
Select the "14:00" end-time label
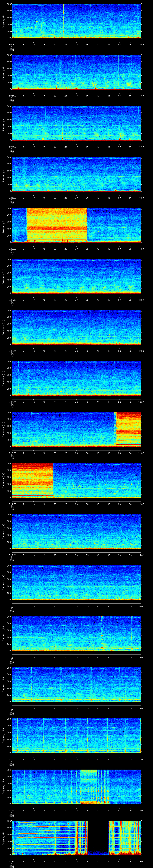coord(141,606)
